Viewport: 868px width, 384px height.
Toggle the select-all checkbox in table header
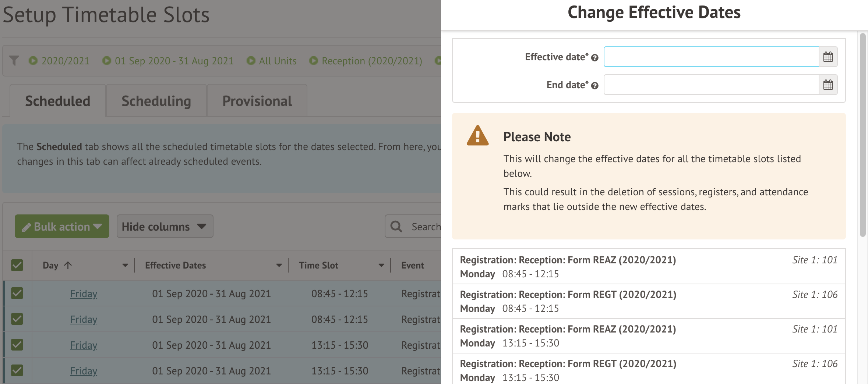[17, 265]
